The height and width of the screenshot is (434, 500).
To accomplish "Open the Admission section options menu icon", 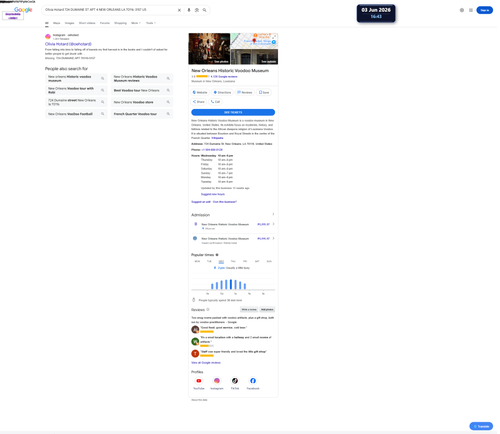I will pos(273,214).
